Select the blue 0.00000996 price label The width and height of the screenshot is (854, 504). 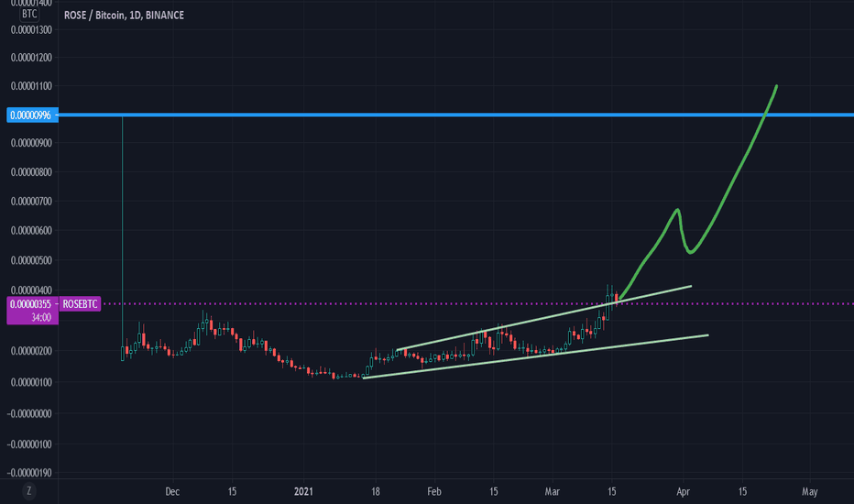(32, 115)
